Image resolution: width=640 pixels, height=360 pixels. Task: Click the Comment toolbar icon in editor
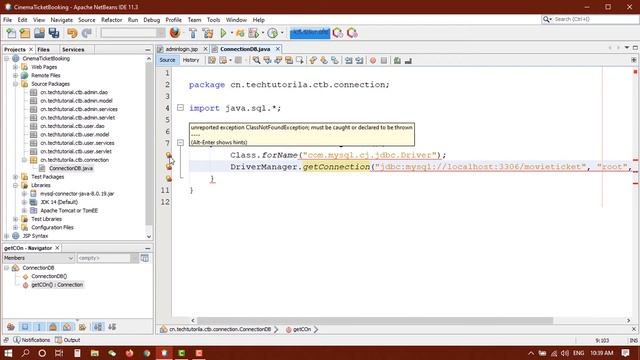397,60
